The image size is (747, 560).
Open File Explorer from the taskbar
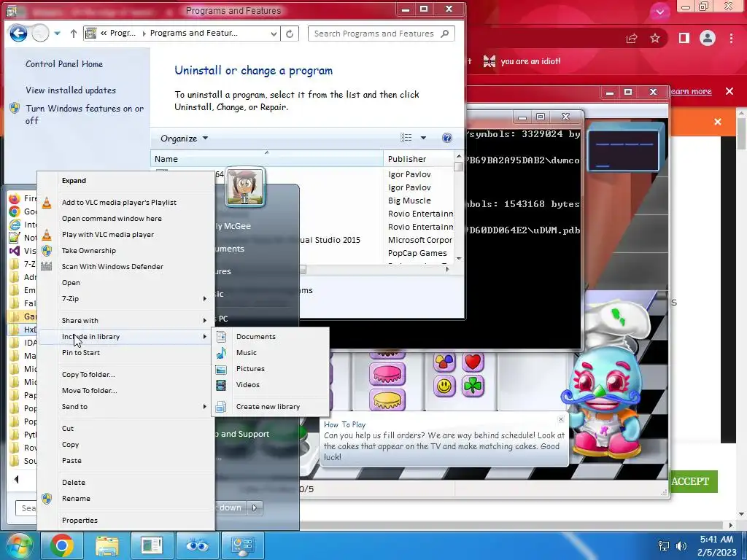coord(107,545)
